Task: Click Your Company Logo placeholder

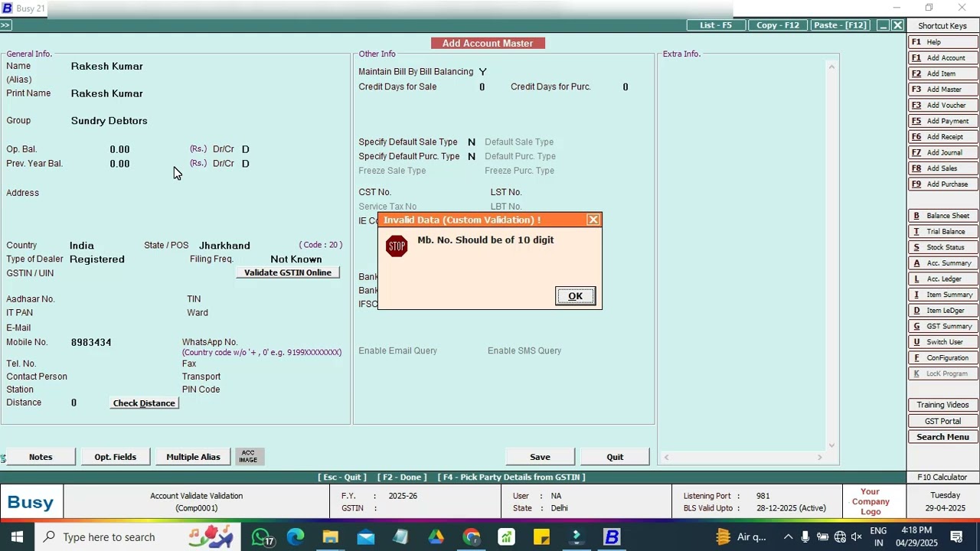Action: (870, 502)
